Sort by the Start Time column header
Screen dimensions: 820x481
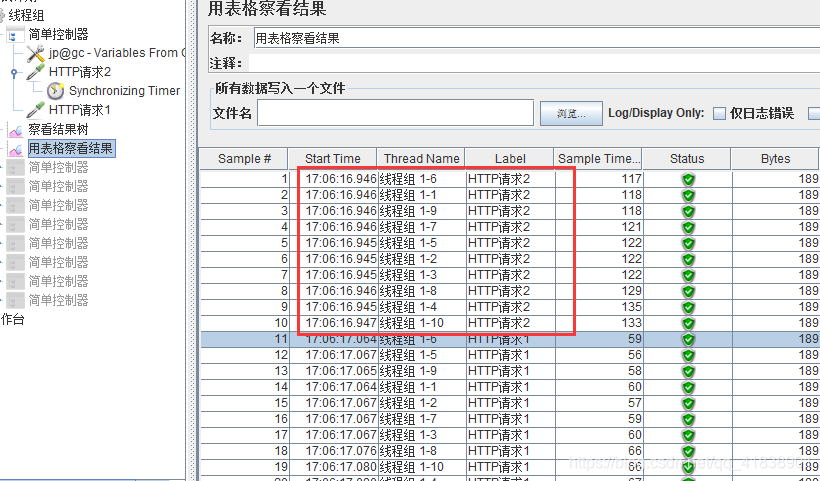[333, 158]
